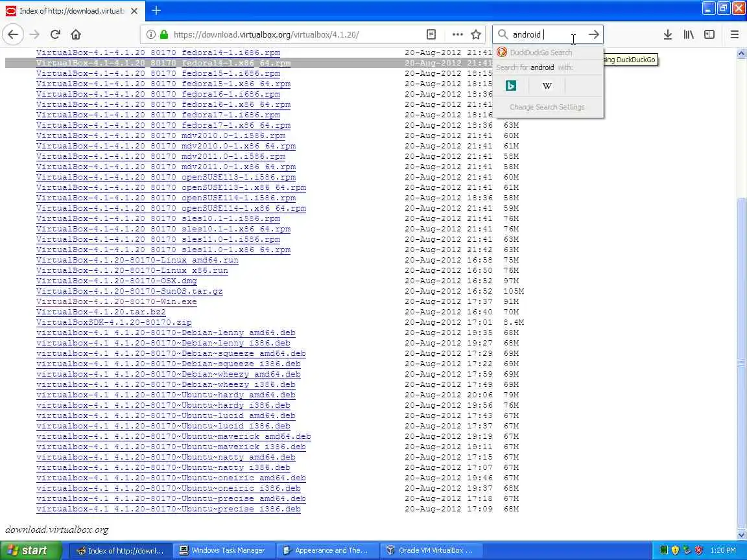
Task: Open the sles10.1-1.i586.rpm link
Action: (x=158, y=218)
